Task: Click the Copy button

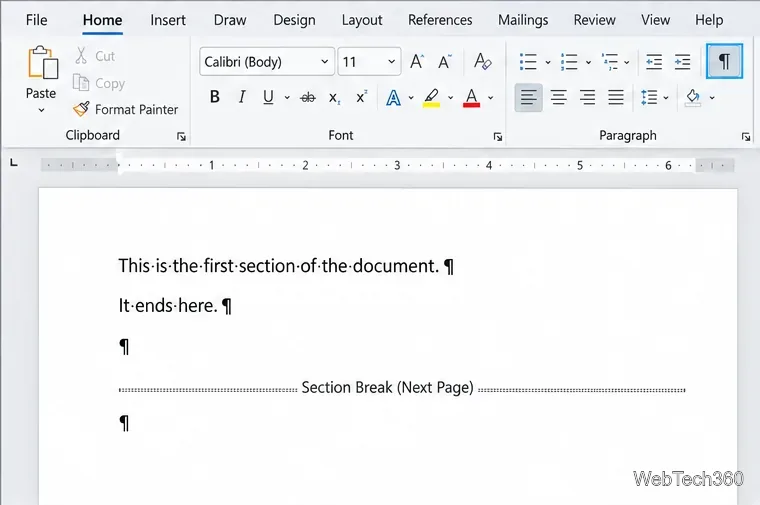Action: click(x=99, y=83)
